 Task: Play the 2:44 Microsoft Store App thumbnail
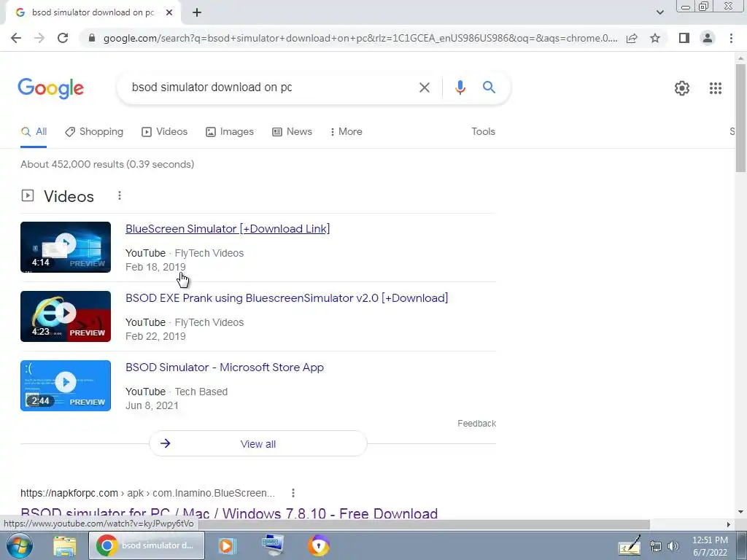pyautogui.click(x=66, y=386)
